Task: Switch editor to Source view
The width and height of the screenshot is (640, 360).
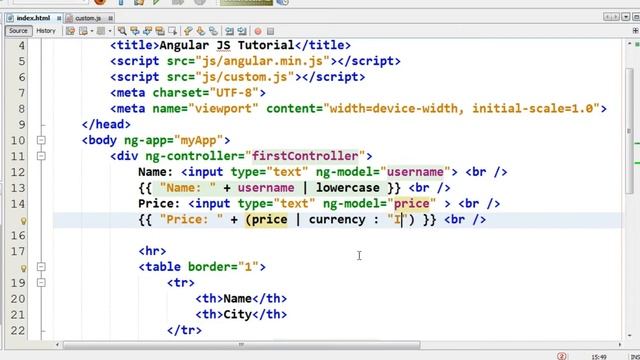Action: 18,31
